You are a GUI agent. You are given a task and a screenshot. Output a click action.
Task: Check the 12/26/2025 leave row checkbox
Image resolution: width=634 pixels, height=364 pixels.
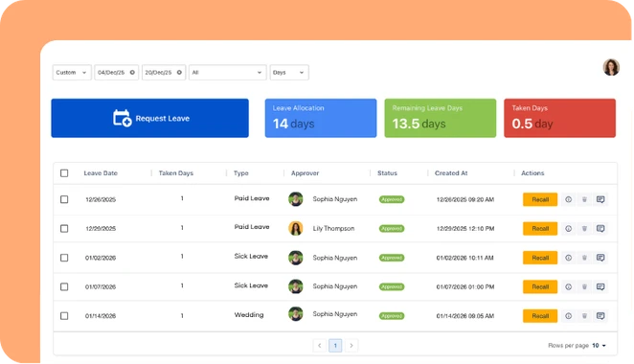coord(64,199)
